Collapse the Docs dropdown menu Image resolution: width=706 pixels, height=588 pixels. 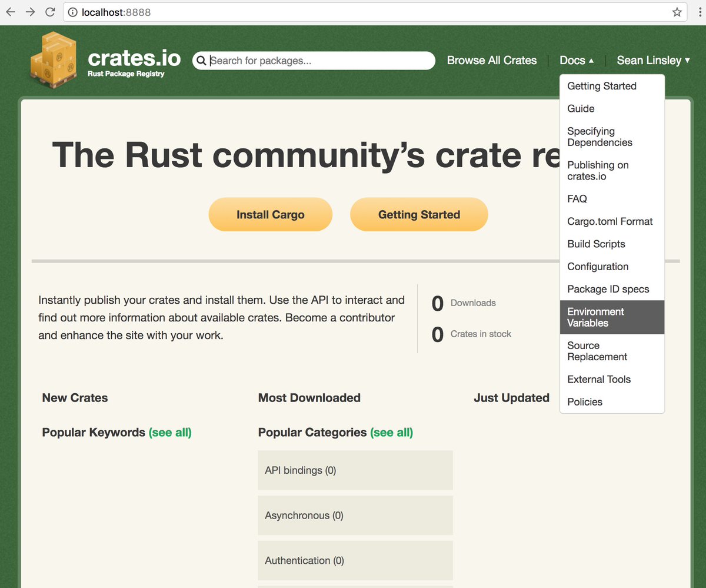(x=577, y=60)
